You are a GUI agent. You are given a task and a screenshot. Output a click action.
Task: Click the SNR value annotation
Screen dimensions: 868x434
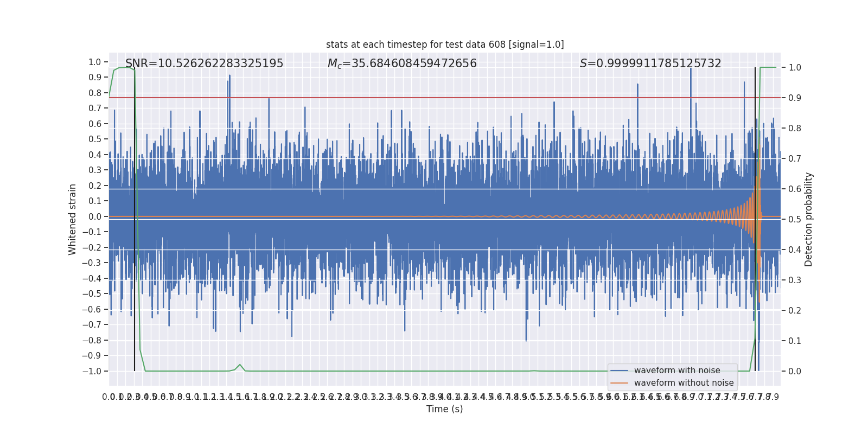204,63
